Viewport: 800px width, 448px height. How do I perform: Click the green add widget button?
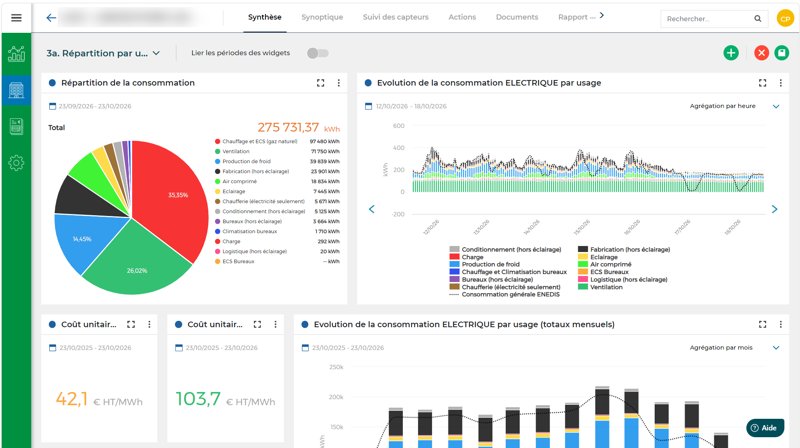coord(731,53)
